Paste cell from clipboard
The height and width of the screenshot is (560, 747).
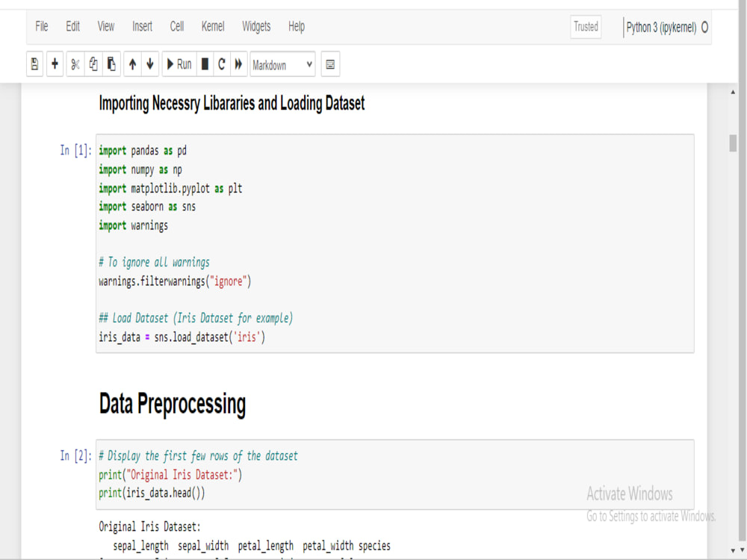pos(111,64)
